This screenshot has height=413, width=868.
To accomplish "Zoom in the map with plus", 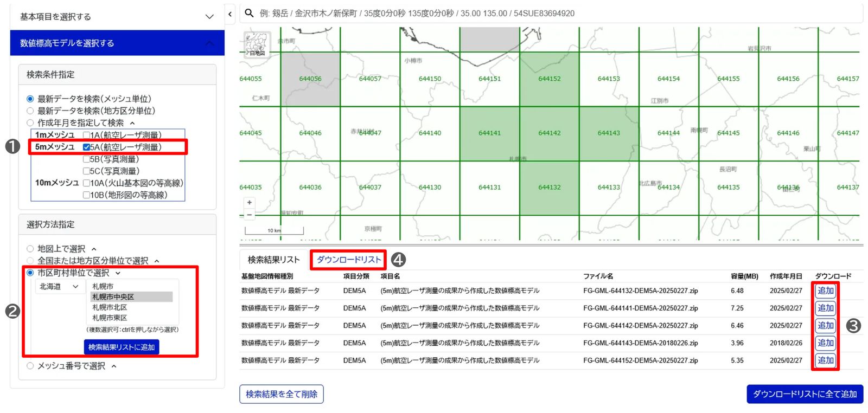I will tap(249, 203).
